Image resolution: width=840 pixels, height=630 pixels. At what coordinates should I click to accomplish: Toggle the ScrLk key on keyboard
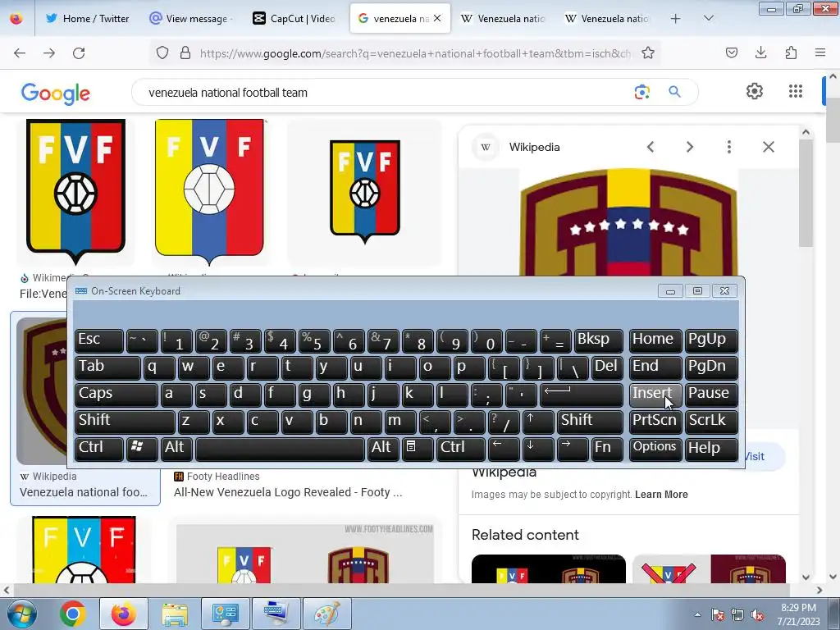tap(711, 421)
